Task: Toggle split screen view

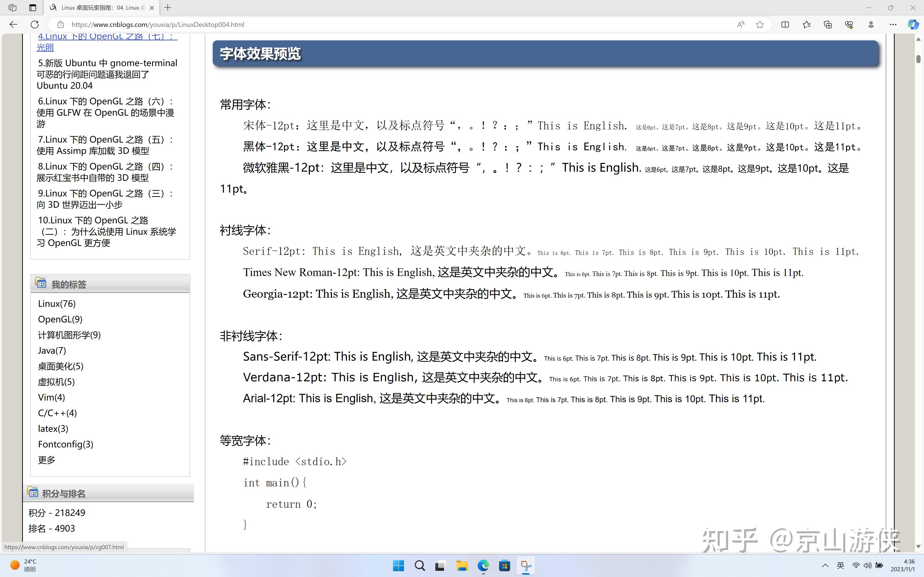Action: coord(785,25)
